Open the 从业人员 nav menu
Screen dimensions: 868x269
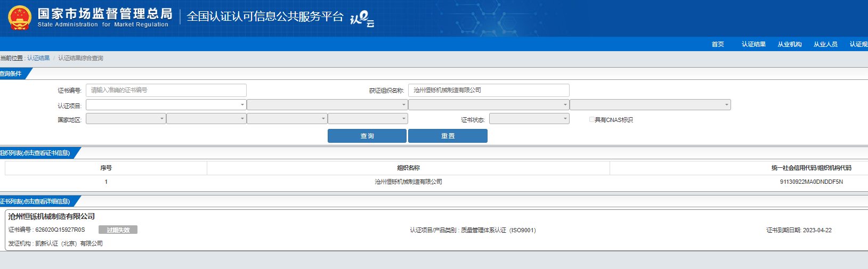825,44
